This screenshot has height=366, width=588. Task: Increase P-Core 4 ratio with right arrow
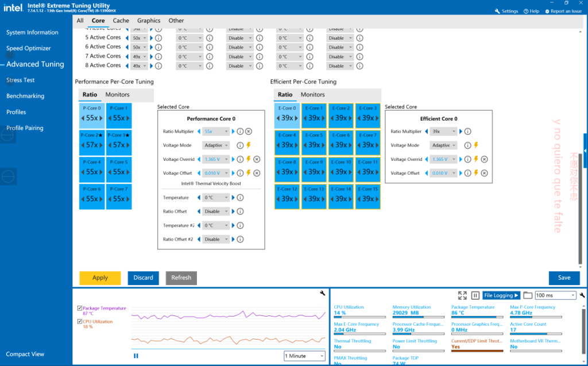pos(101,172)
